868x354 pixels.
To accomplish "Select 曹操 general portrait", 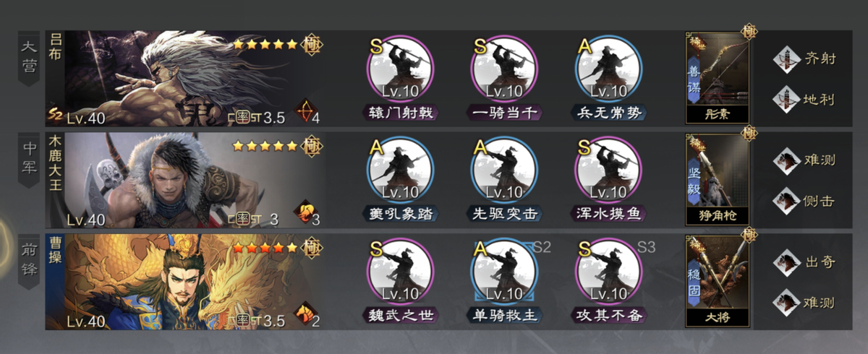I will coord(185,281).
